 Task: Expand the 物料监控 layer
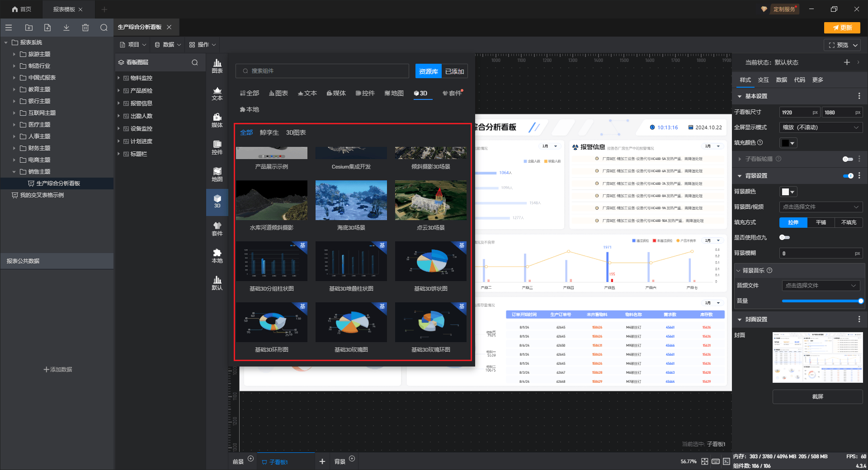(x=119, y=78)
